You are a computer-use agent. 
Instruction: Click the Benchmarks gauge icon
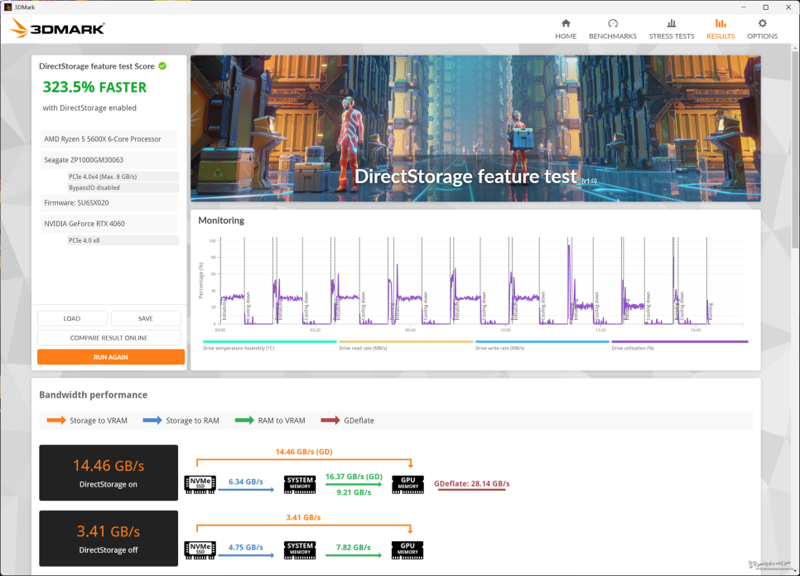(613, 23)
